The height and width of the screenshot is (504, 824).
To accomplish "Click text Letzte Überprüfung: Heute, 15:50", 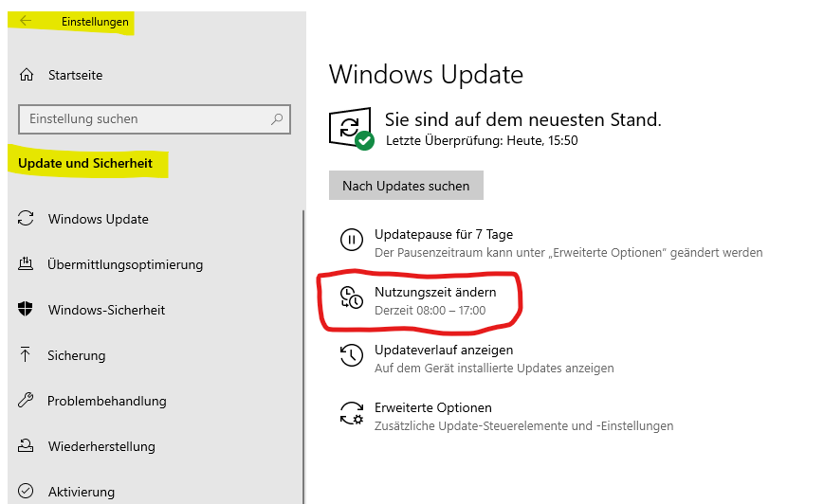I will coord(482,141).
